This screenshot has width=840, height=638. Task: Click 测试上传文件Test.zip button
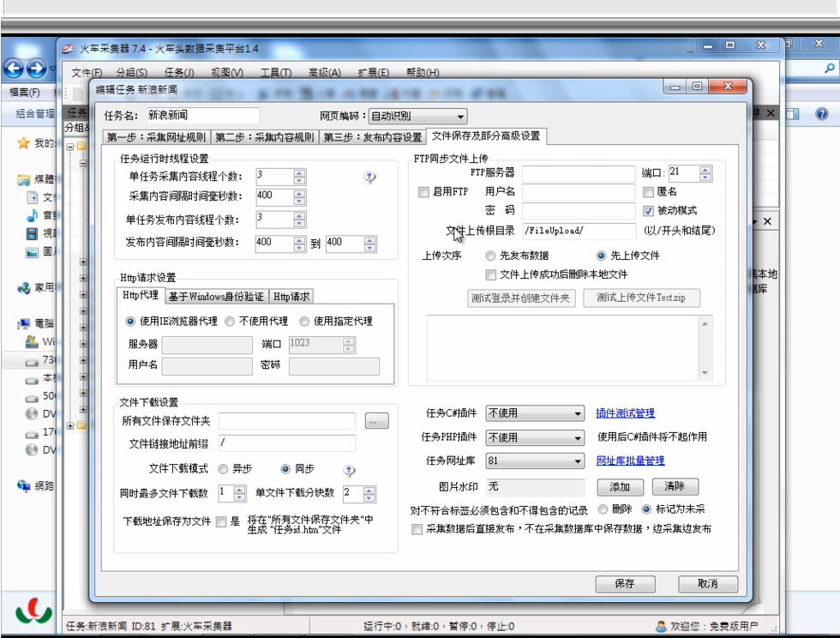coord(641,298)
